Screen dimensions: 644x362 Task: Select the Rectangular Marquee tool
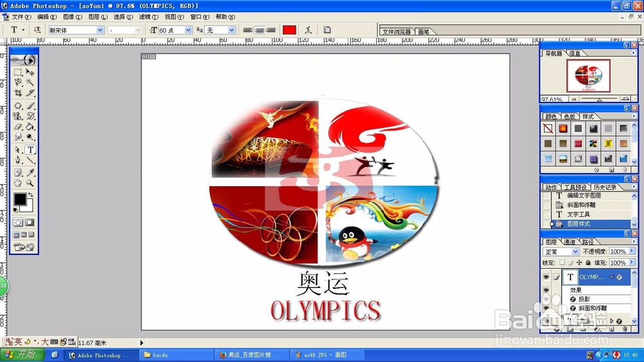[18, 72]
